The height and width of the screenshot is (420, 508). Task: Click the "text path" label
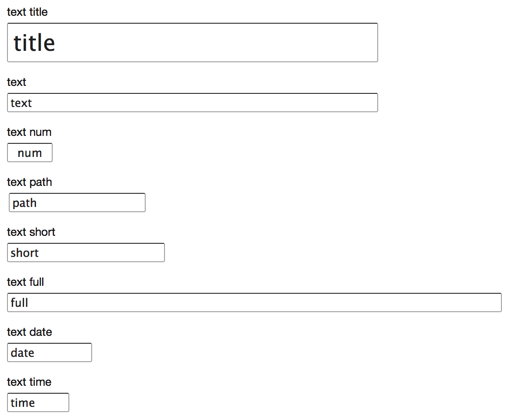[x=29, y=182]
